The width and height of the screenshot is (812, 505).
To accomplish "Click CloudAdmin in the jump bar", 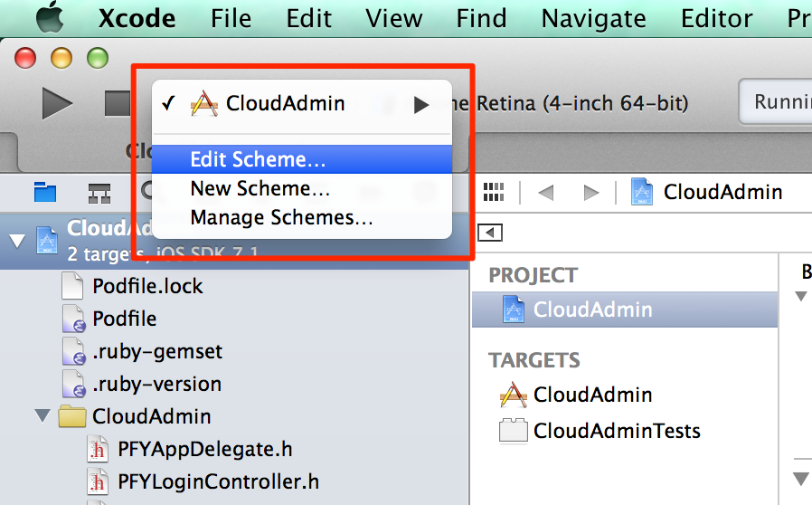I will (x=707, y=192).
